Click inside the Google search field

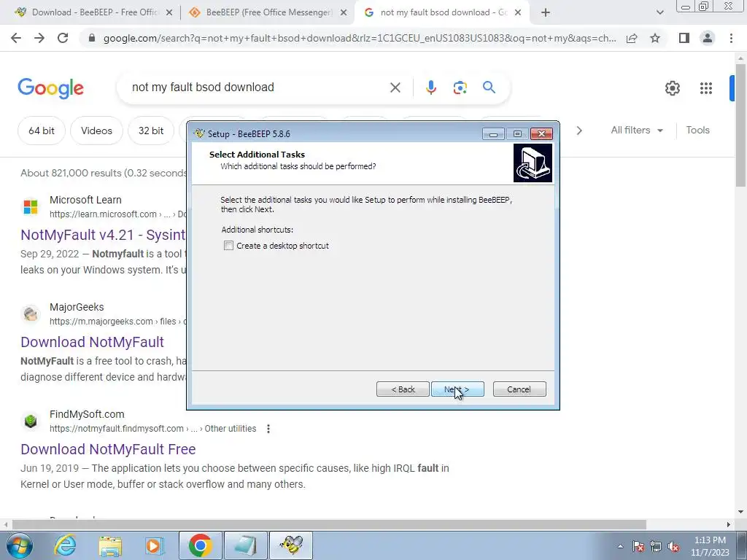258,87
